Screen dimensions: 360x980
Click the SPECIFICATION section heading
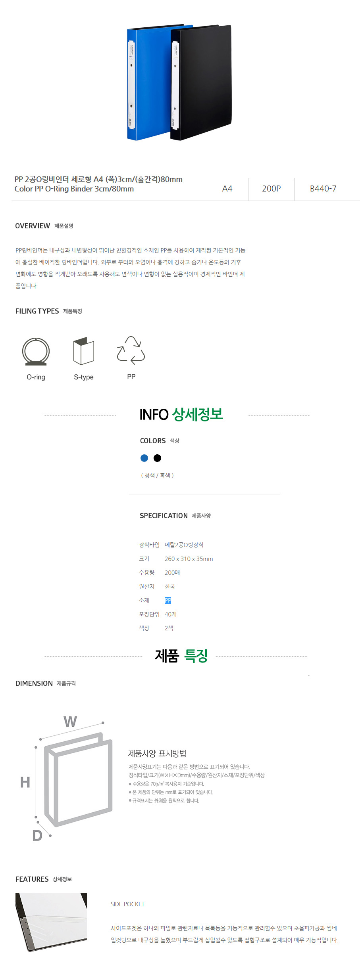click(x=164, y=516)
